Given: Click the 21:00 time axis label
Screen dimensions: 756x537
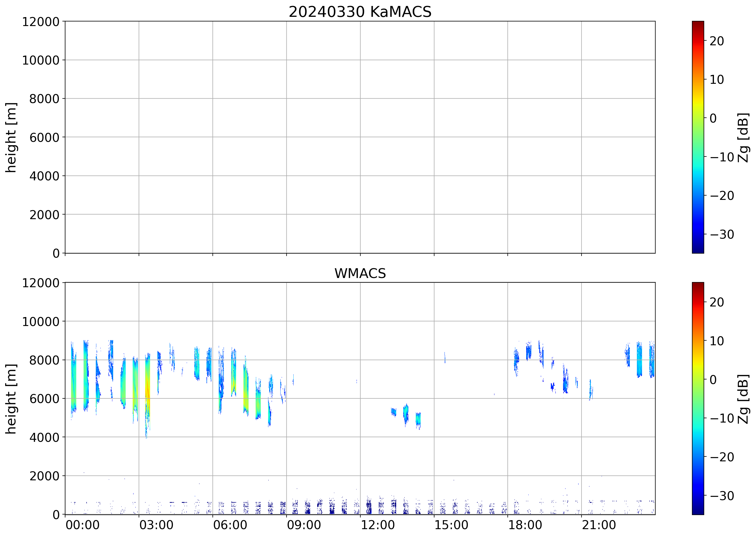Looking at the screenshot, I should [x=599, y=525].
